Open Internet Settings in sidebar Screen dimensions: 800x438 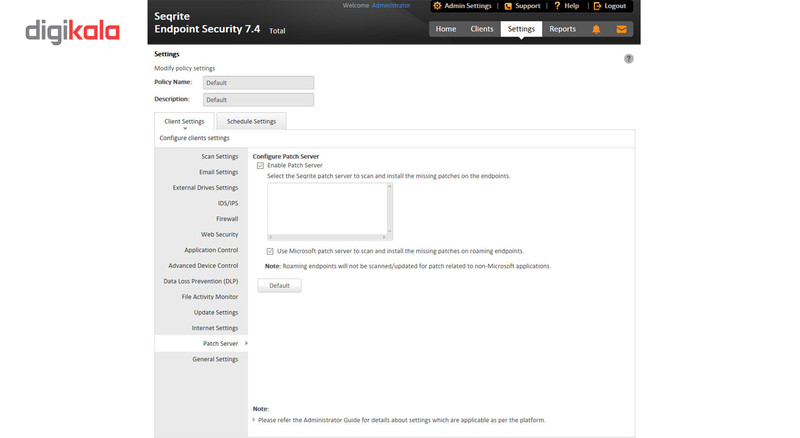click(215, 328)
